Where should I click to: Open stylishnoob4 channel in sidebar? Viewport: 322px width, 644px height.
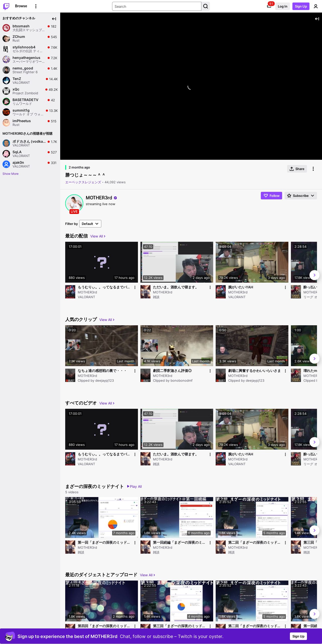point(30,49)
